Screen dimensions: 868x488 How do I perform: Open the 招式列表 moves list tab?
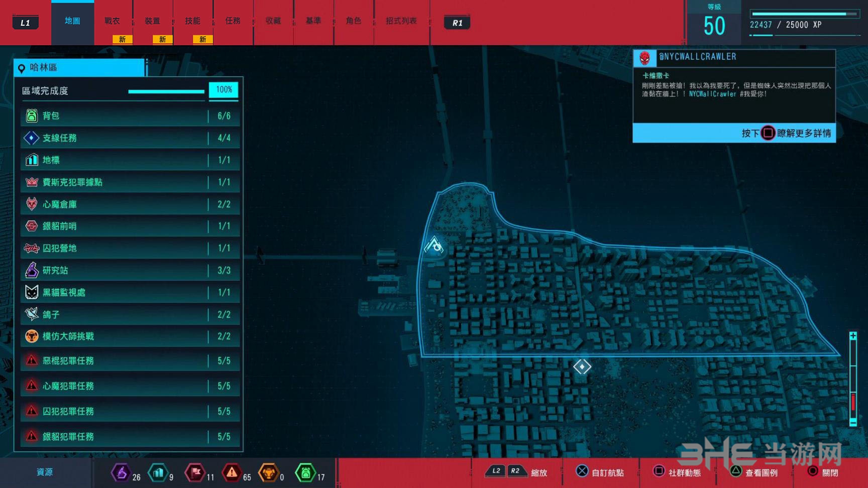coord(401,21)
